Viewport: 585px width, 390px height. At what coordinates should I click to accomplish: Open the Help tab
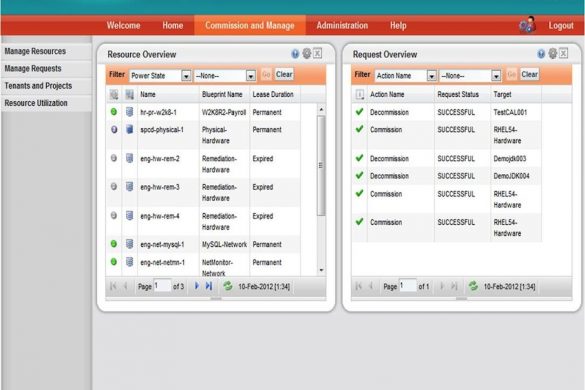[398, 25]
